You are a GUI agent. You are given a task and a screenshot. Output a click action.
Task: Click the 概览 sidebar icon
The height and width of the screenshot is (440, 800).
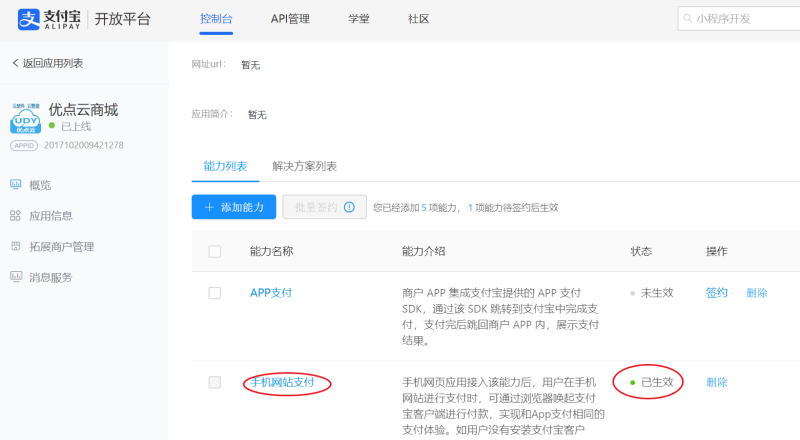coord(16,185)
